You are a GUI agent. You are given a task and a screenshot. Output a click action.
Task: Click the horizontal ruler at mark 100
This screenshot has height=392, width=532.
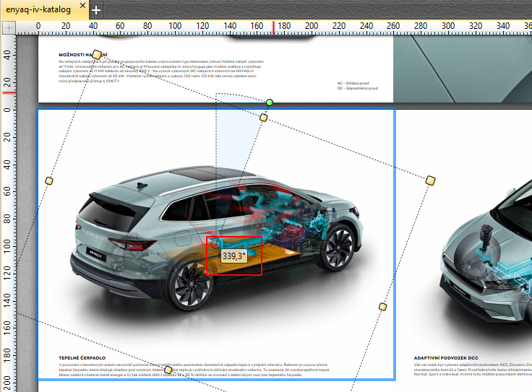pyautogui.click(x=175, y=27)
